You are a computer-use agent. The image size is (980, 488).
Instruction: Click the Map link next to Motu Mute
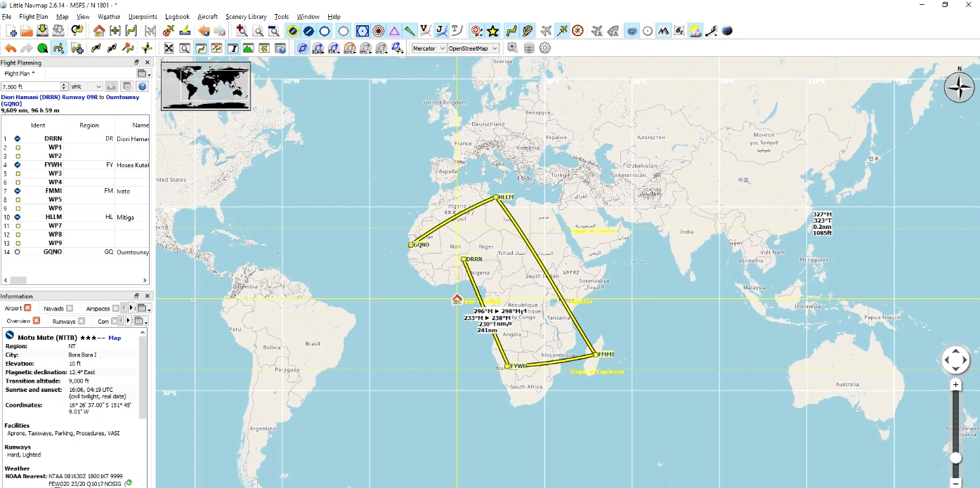tap(115, 338)
